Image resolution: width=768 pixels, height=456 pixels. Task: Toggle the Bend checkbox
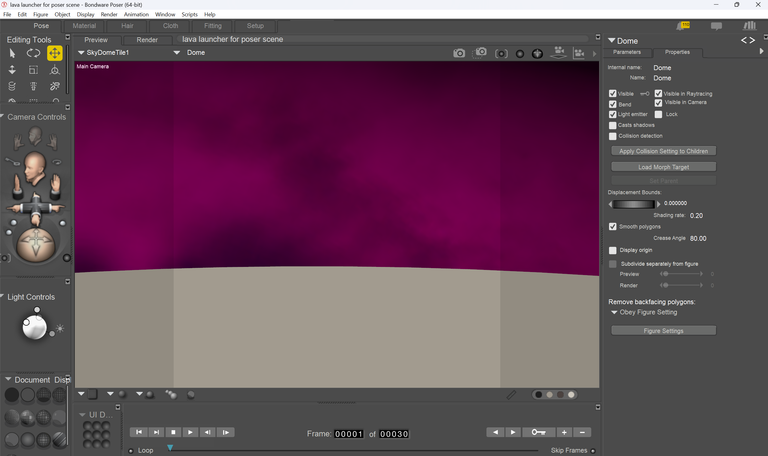612,104
